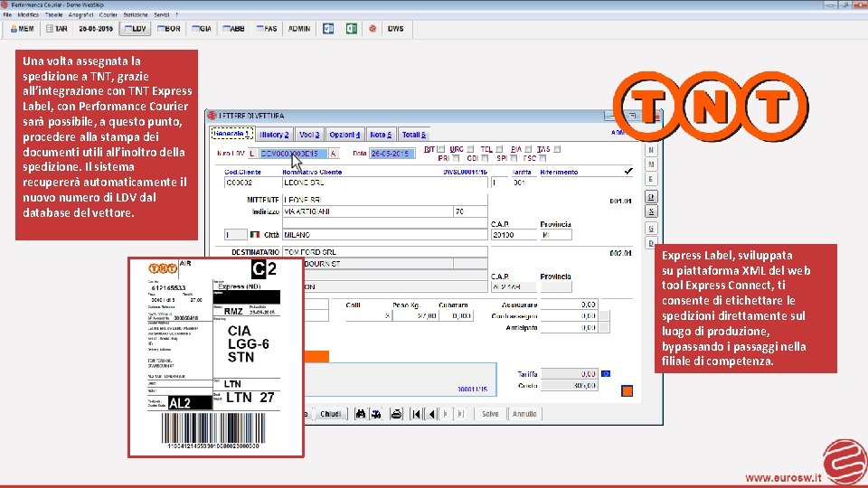
Task: Open the FAS toolbar button
Action: pos(267,29)
